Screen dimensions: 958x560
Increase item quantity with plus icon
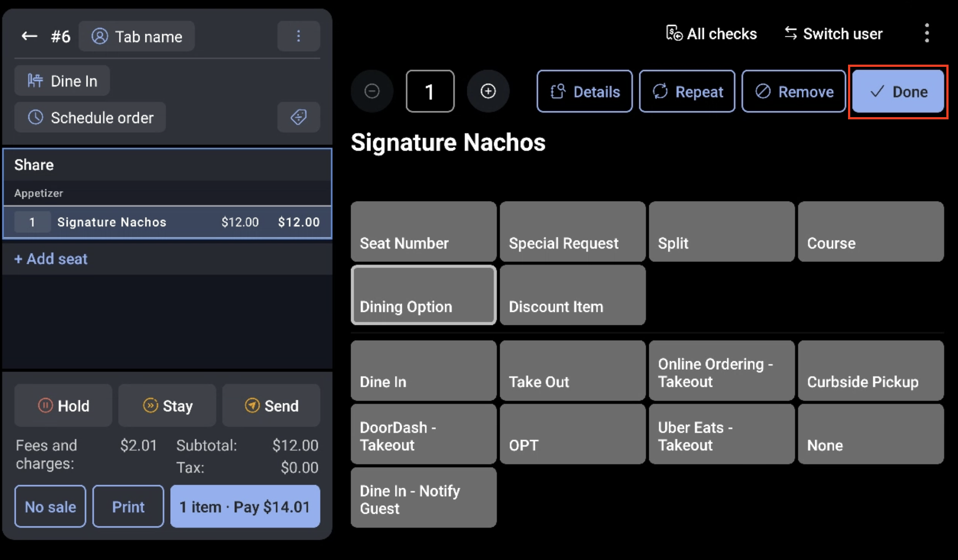488,91
